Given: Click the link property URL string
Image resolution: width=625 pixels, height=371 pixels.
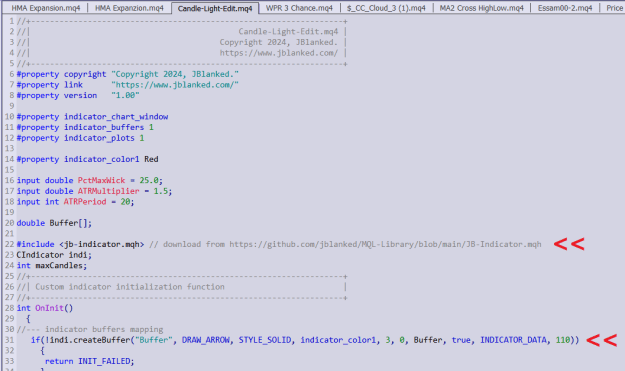Looking at the screenshot, I should [175, 85].
